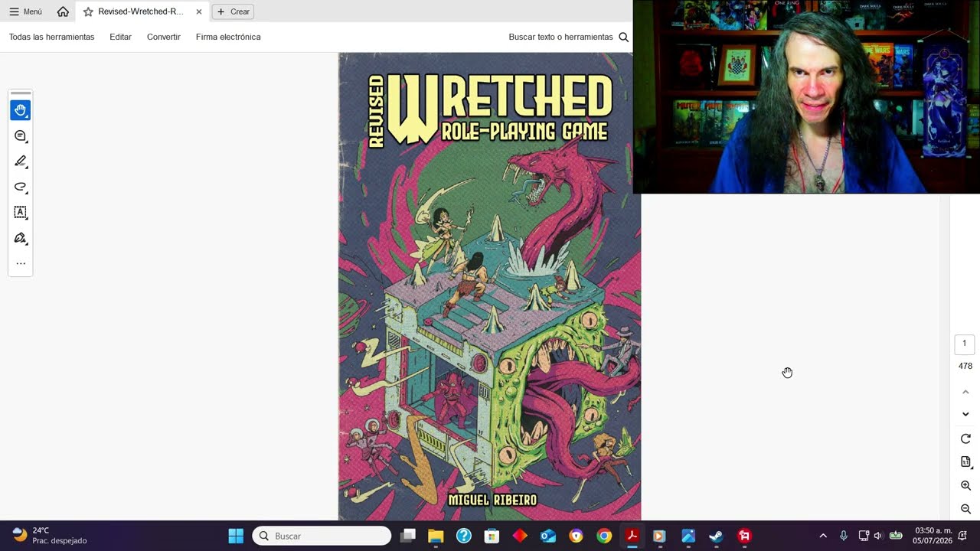Open File Explorer from taskbar
Image resolution: width=980 pixels, height=551 pixels.
[436, 536]
